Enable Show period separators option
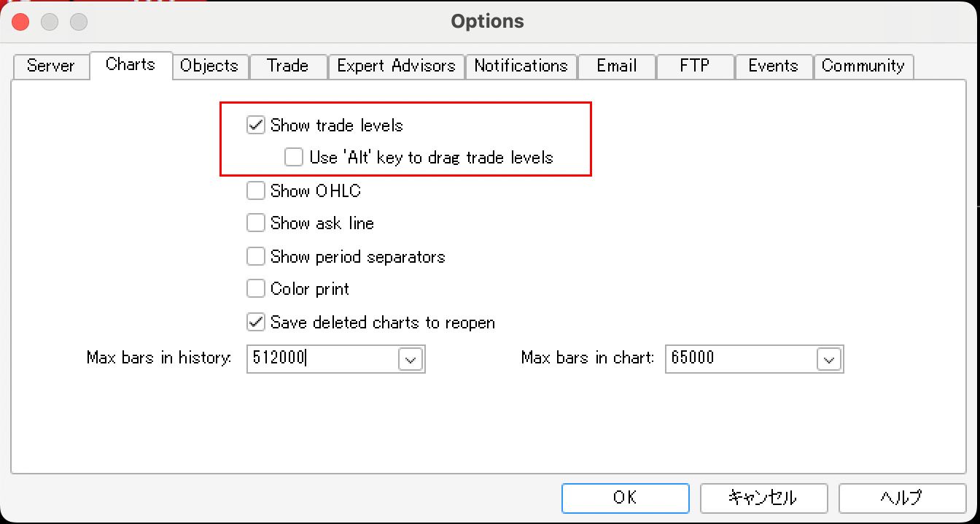 [x=256, y=256]
